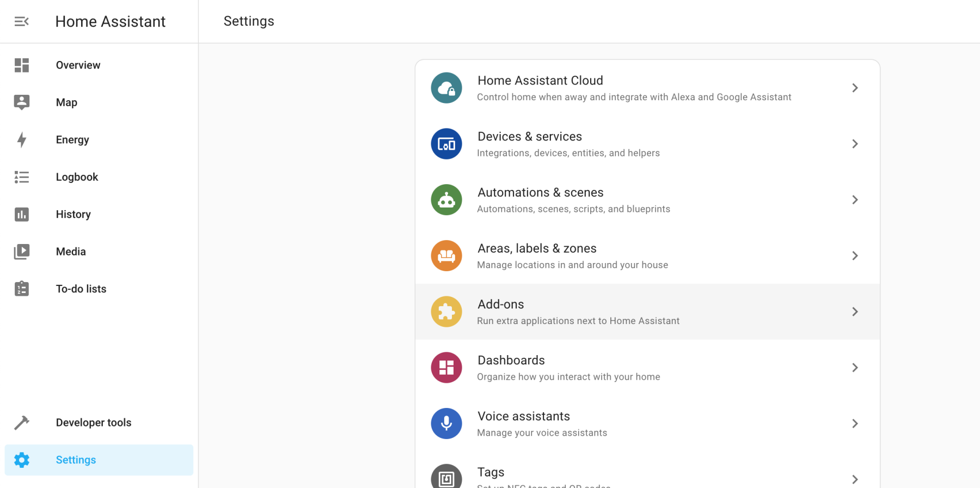Click the Home Assistant sidebar title
Image resolution: width=980 pixels, height=488 pixels.
point(111,21)
